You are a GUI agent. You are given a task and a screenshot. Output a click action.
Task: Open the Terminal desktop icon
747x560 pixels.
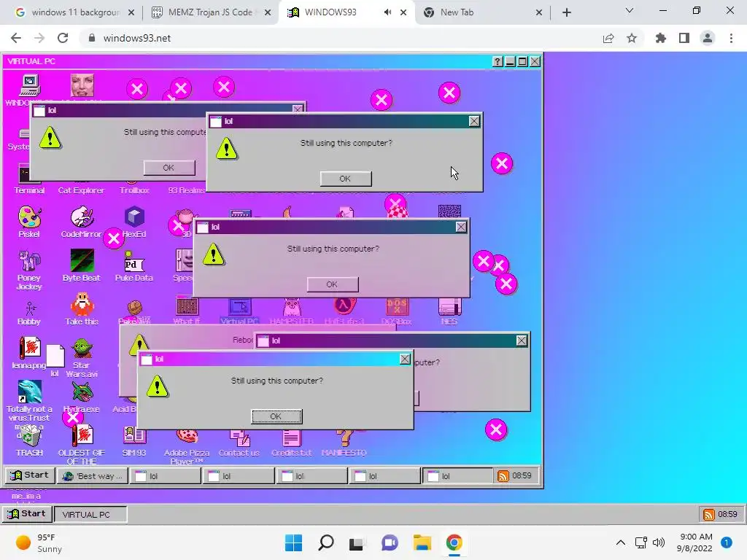pos(28,181)
